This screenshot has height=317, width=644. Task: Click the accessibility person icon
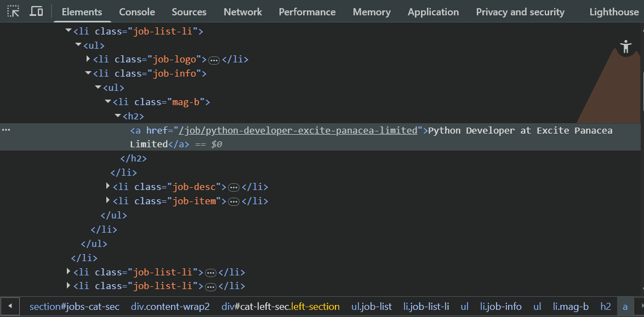[x=625, y=47]
